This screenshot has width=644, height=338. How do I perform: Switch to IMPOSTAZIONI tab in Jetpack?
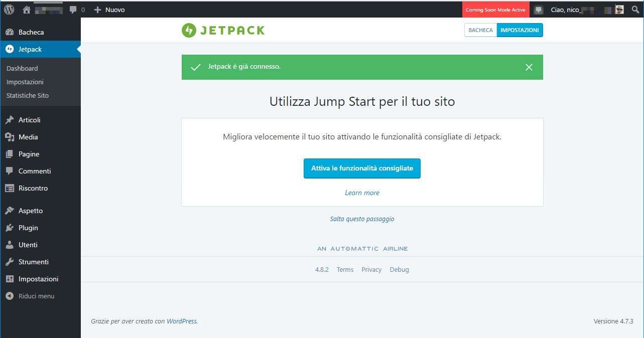pos(520,30)
